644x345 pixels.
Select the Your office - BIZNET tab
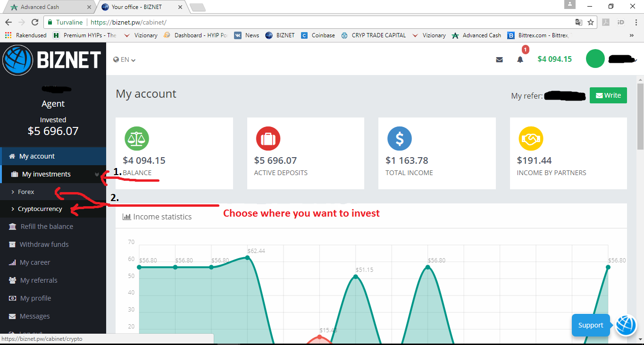141,7
